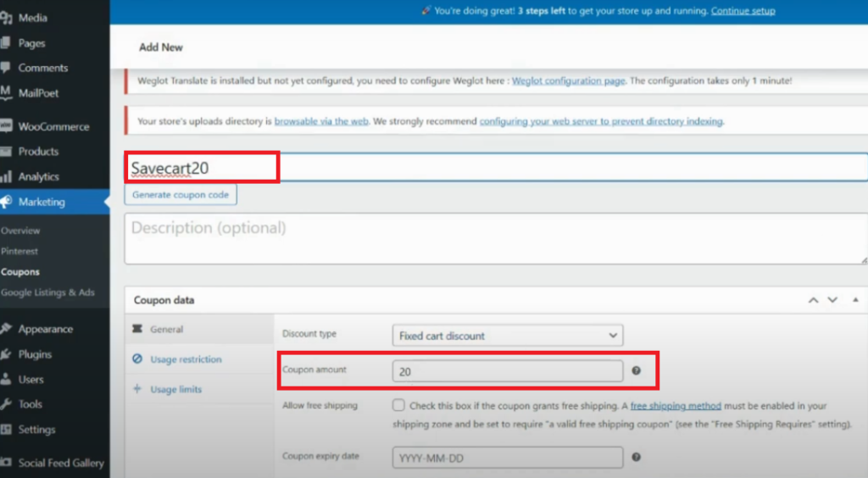Enable the Allow free shipping checkbox
This screenshot has width=868, height=478.
point(398,406)
